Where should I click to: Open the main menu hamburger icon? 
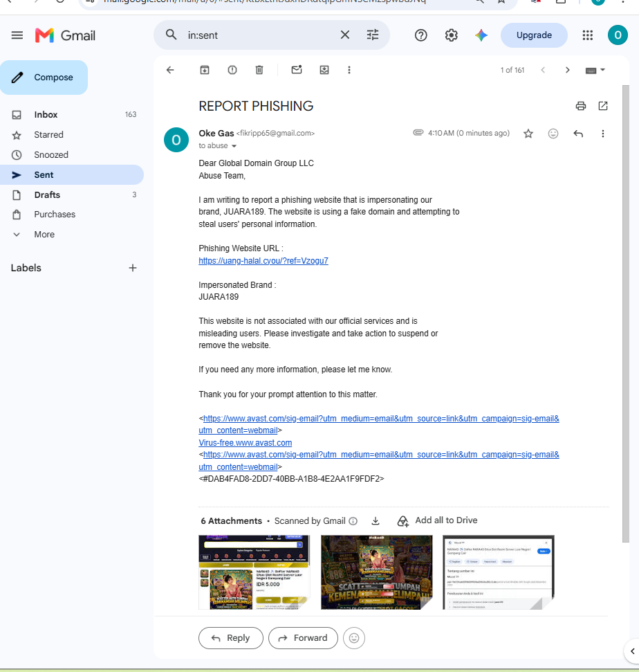pyautogui.click(x=17, y=35)
